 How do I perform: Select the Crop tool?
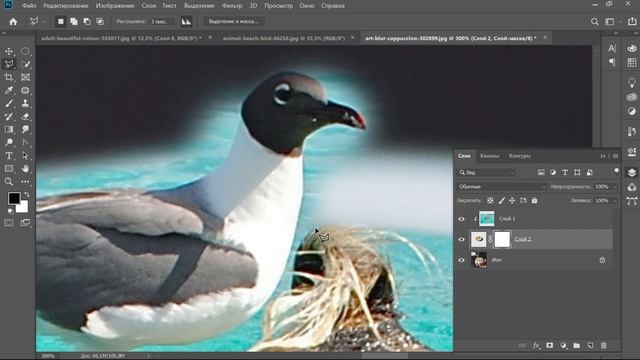(x=9, y=77)
